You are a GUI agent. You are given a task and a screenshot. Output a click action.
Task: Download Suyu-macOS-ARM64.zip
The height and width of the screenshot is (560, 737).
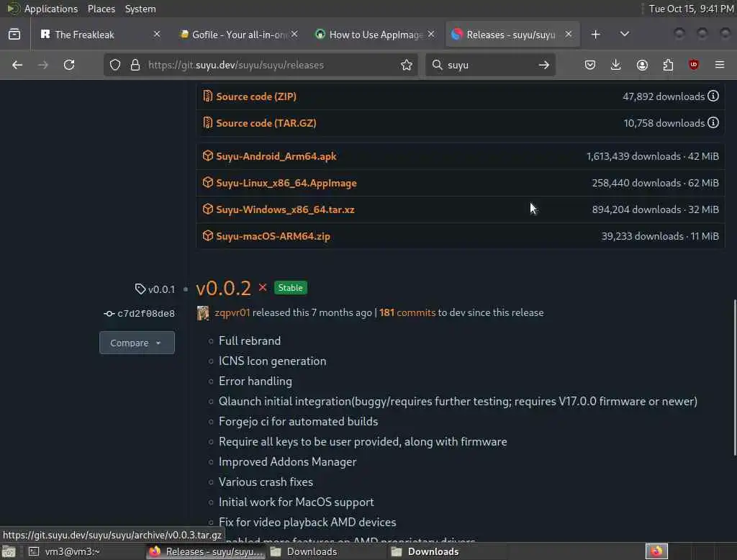coord(273,236)
